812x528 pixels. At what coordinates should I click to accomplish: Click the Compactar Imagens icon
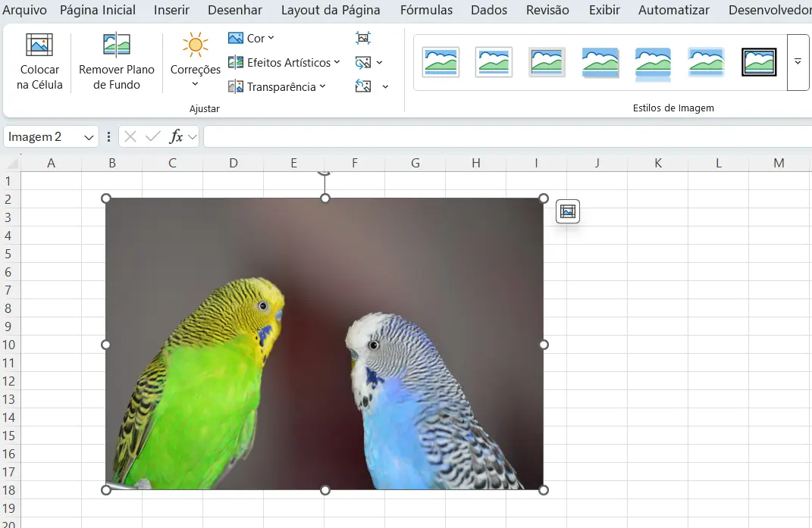click(x=363, y=37)
